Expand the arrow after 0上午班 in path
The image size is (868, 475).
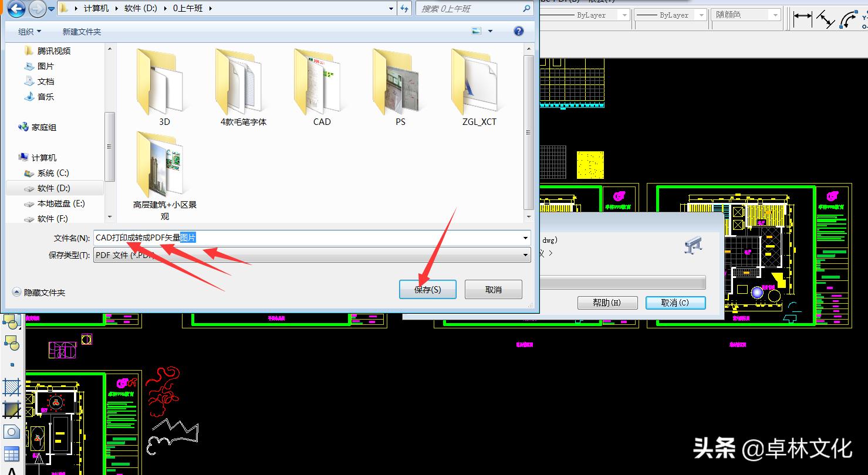(211, 9)
